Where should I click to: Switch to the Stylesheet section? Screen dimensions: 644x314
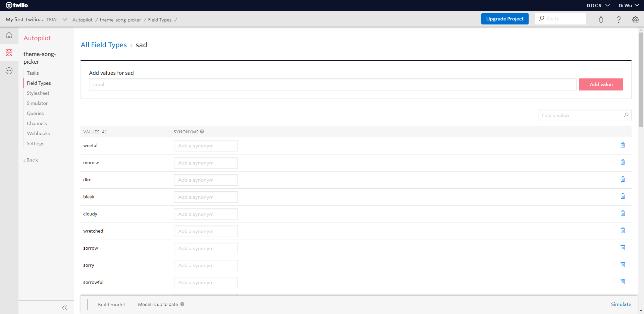pyautogui.click(x=38, y=93)
